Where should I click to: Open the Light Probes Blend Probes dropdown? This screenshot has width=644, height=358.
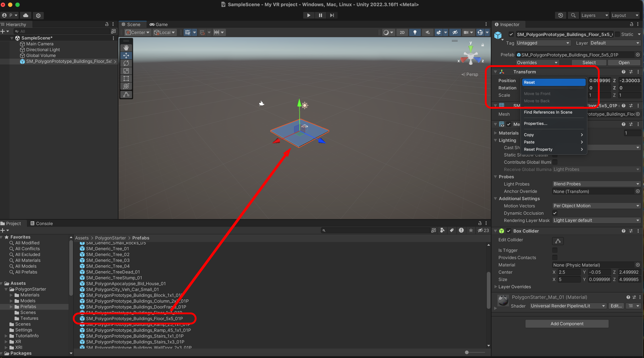[596, 184]
